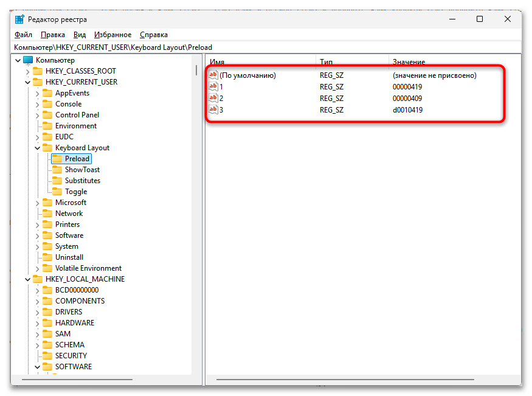Click the value data 00000419
The image size is (532, 396).
point(407,87)
